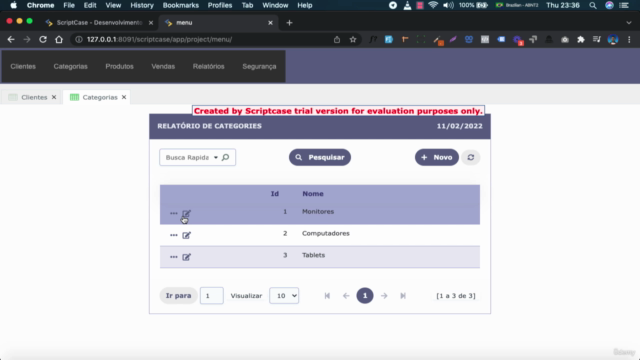Screen dimensions: 640x360
Task: Open the Segurança menu
Action: point(259,66)
